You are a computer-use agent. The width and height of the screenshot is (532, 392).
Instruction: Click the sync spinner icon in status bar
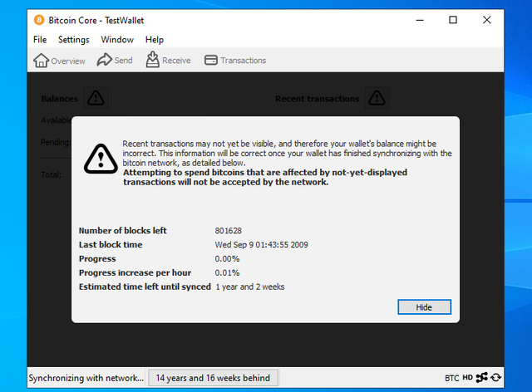(496, 377)
